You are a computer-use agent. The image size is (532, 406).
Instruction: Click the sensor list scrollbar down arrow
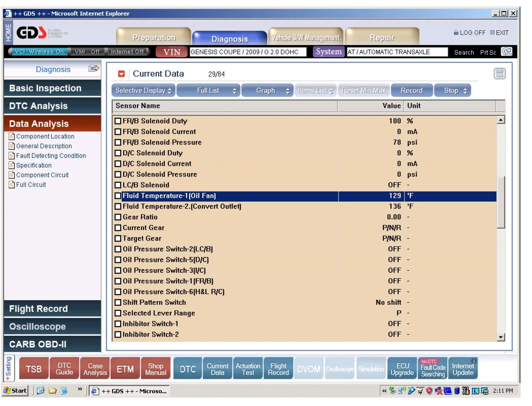[x=501, y=337]
